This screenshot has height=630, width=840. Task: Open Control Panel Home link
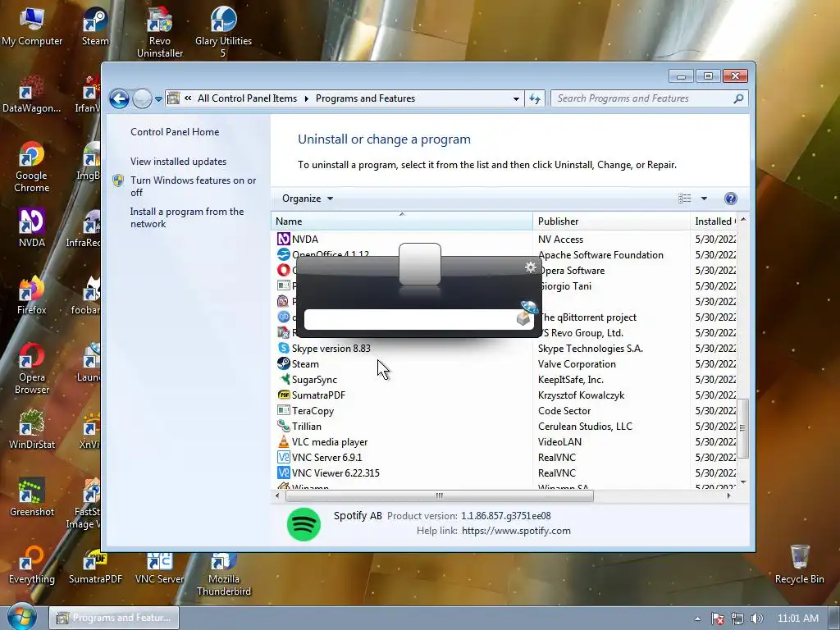click(175, 132)
